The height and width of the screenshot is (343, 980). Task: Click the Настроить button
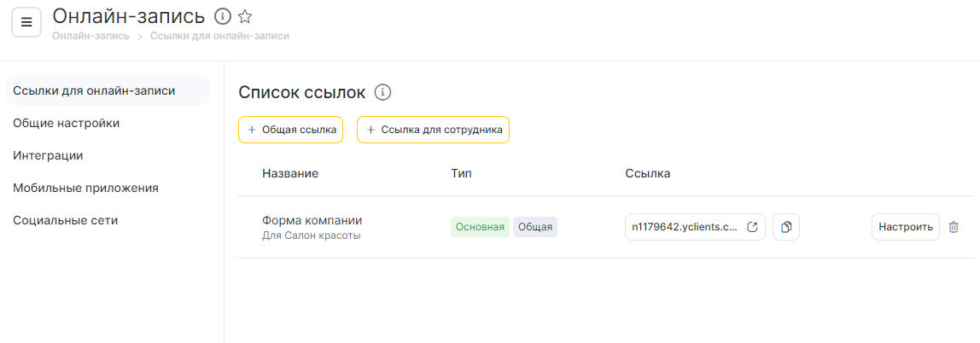click(906, 228)
